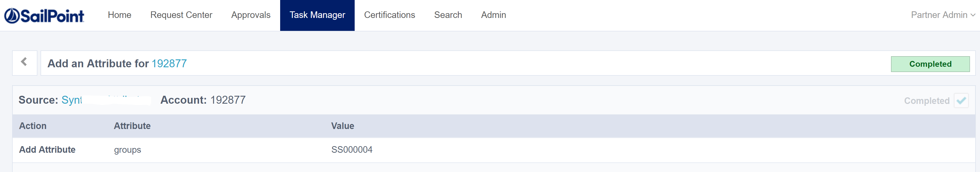Open the 192877 link in the heading

pyautogui.click(x=169, y=63)
